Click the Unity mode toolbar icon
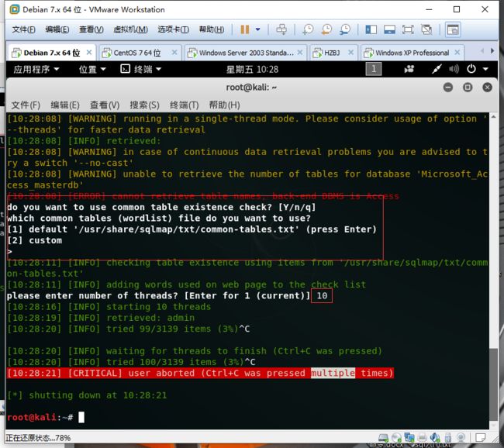 [427, 30]
